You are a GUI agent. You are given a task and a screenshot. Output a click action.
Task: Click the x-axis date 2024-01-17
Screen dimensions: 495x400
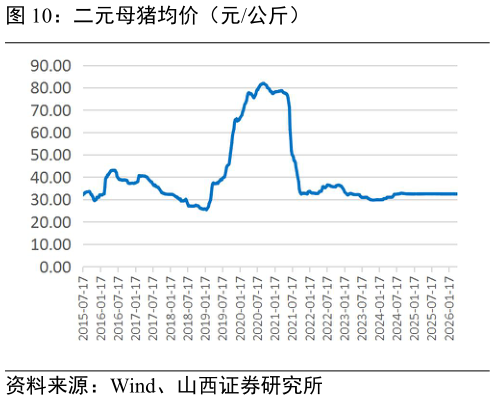[380, 308]
